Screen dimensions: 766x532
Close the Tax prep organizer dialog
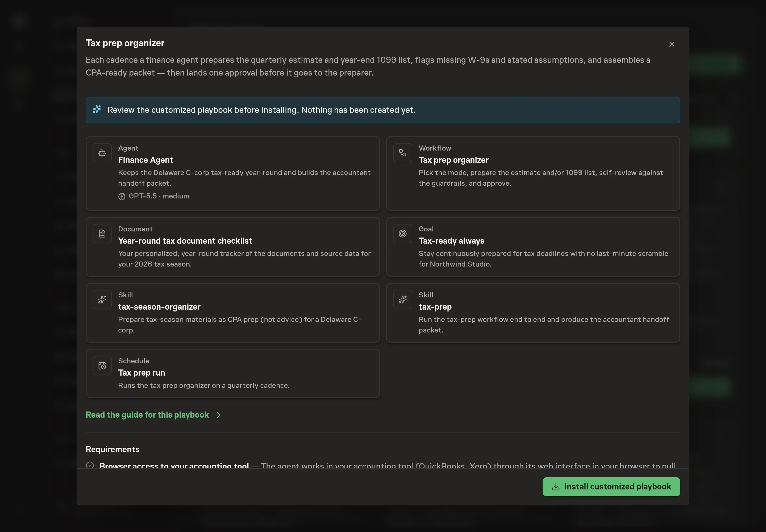pyautogui.click(x=672, y=44)
